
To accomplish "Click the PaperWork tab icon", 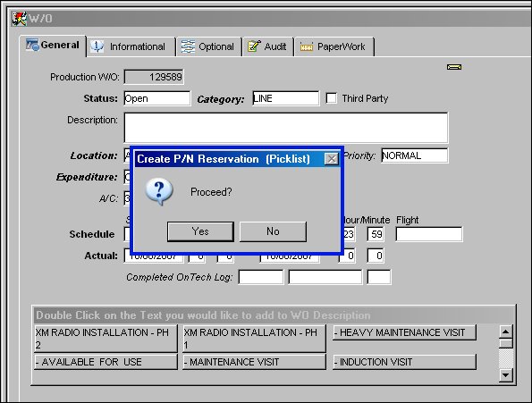I will (307, 47).
